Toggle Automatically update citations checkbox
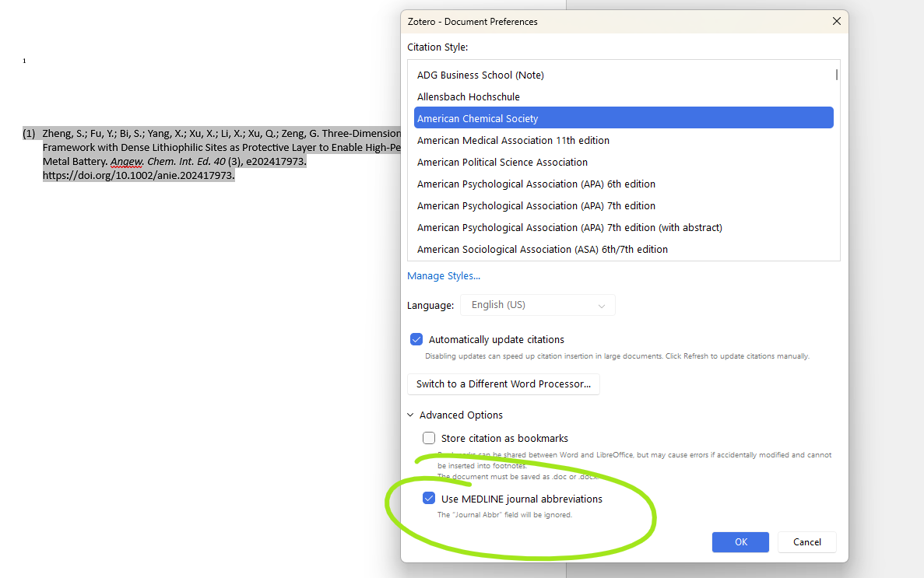This screenshot has width=924, height=578. tap(416, 339)
